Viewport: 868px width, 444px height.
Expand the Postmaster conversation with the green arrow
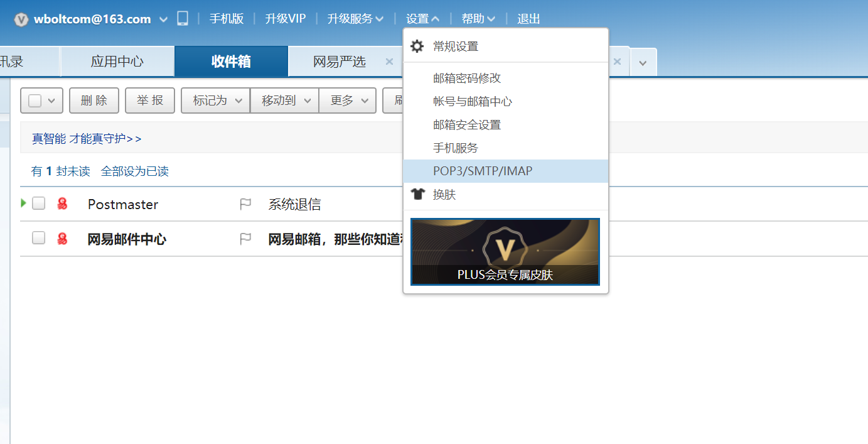23,203
